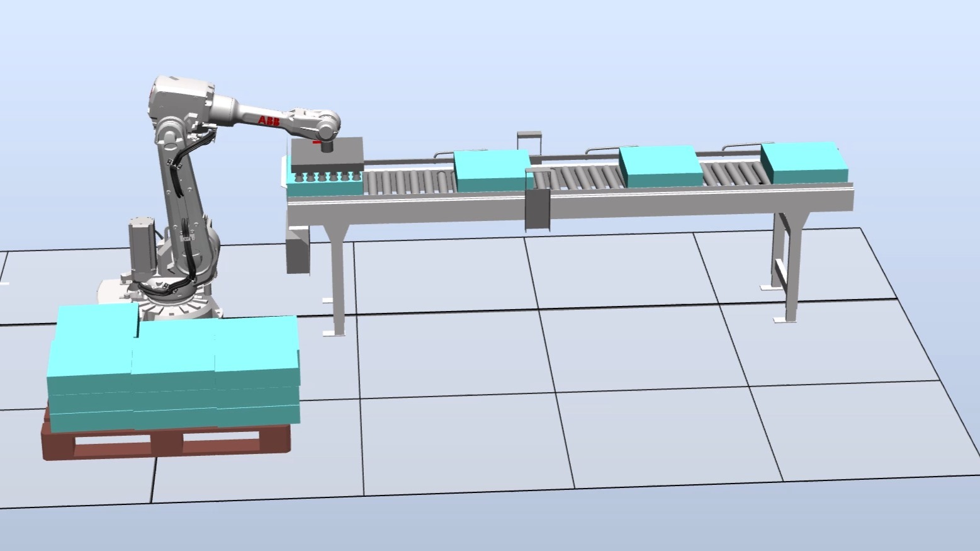This screenshot has width=980, height=551.
Task: Click the gray sensor post at the conveyor middle
Action: (538, 200)
